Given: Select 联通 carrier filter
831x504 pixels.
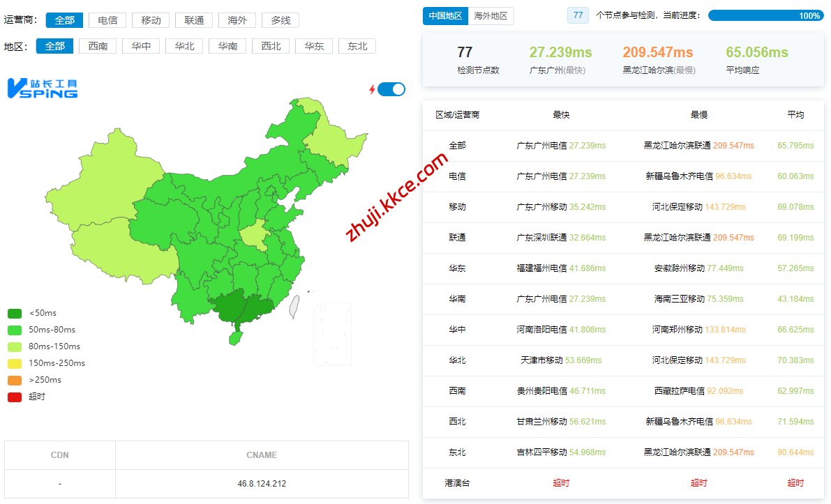Looking at the screenshot, I should click(x=194, y=20).
